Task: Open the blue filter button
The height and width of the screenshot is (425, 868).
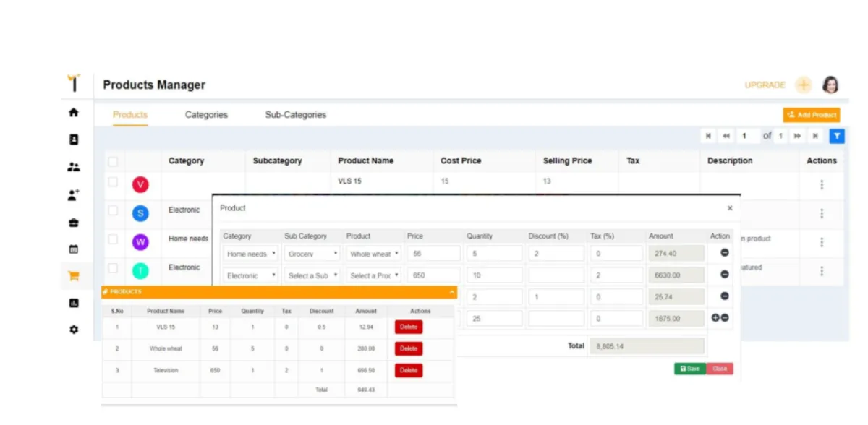Action: [836, 136]
